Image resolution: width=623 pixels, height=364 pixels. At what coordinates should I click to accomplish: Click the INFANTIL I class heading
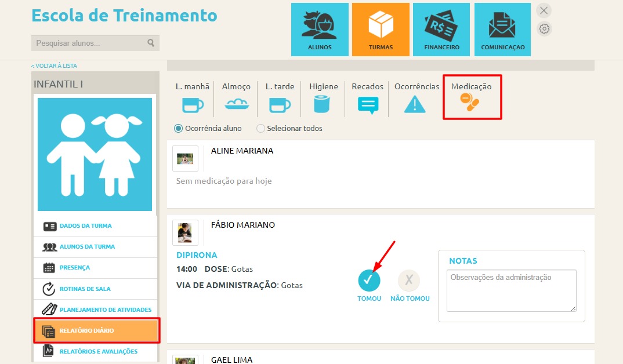[59, 84]
